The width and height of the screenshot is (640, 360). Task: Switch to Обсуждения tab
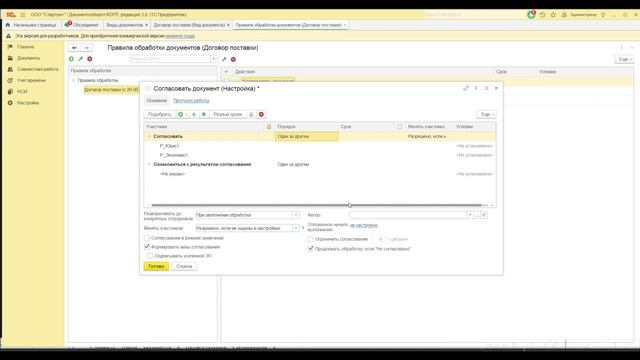pyautogui.click(x=82, y=25)
